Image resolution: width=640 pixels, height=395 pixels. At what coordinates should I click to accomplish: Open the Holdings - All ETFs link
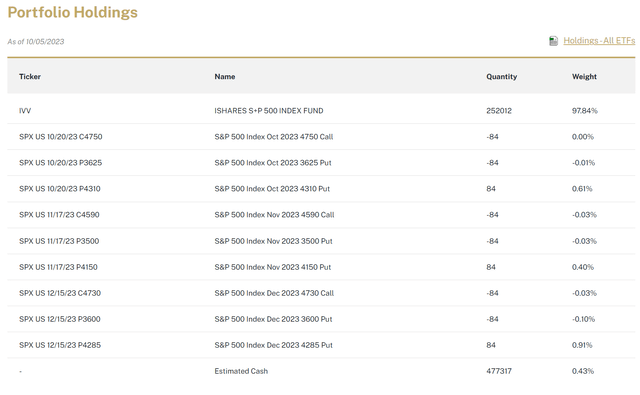click(599, 41)
